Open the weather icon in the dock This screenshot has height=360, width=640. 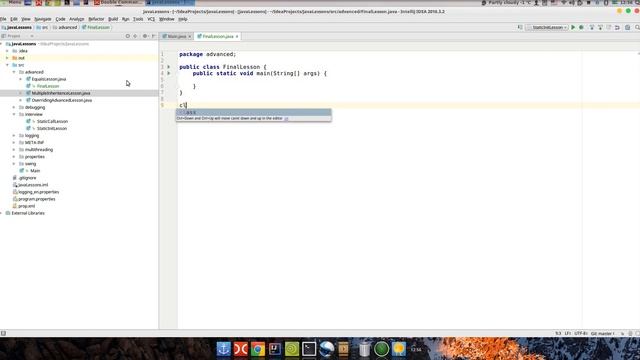(398, 349)
